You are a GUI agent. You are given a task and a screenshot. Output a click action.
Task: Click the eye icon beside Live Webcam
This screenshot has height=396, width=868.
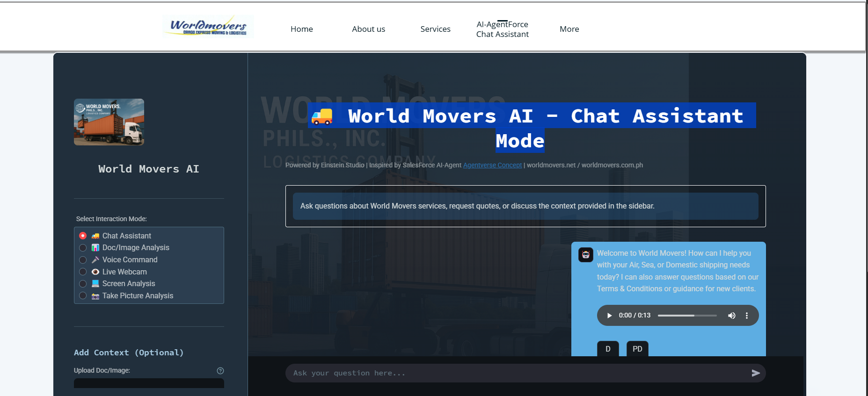click(95, 272)
